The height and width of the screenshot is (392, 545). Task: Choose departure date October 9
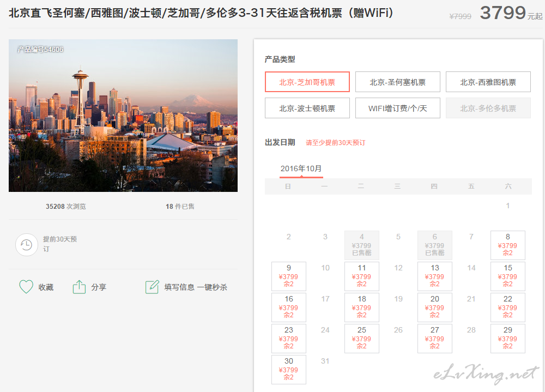[289, 276]
